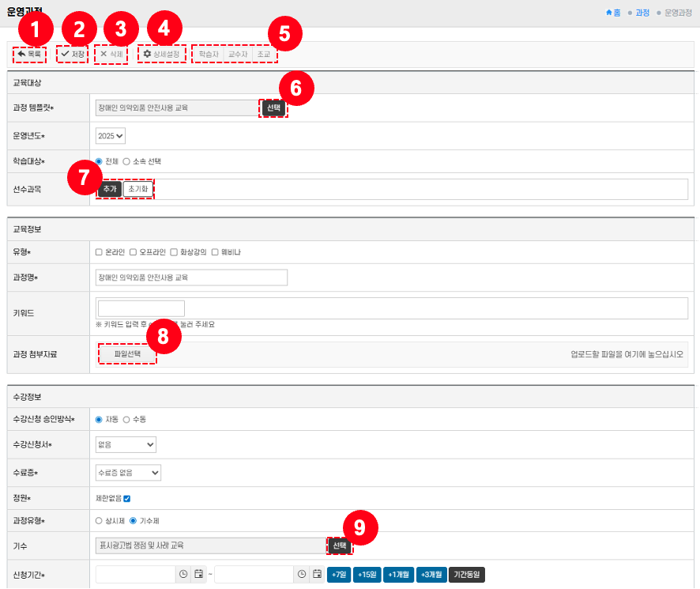Go to 홈 via breadcrumb home icon
700x589 pixels.
coord(613,13)
